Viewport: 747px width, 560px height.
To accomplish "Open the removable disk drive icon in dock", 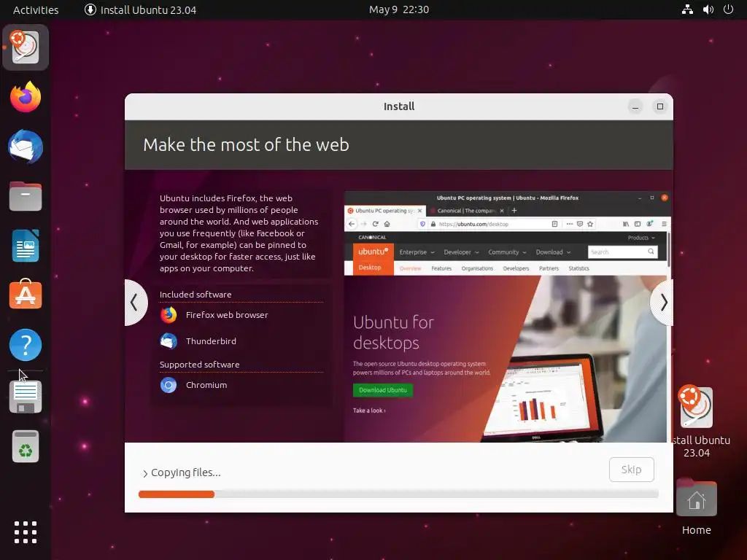I will coord(26,397).
